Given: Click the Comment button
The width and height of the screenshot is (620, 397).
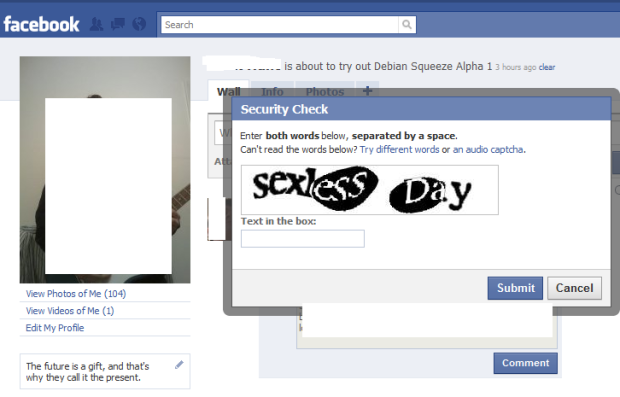Looking at the screenshot, I should point(525,363).
